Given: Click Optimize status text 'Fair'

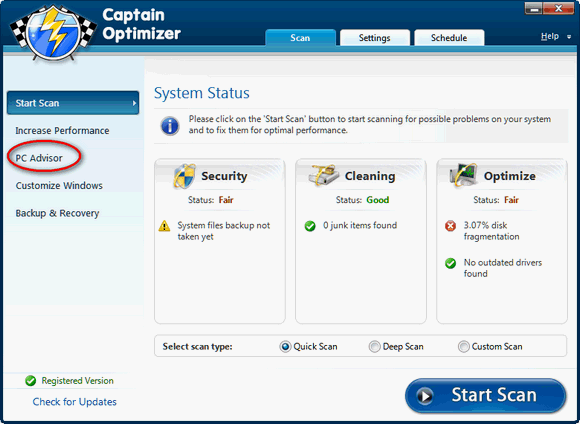Looking at the screenshot, I should point(511,200).
